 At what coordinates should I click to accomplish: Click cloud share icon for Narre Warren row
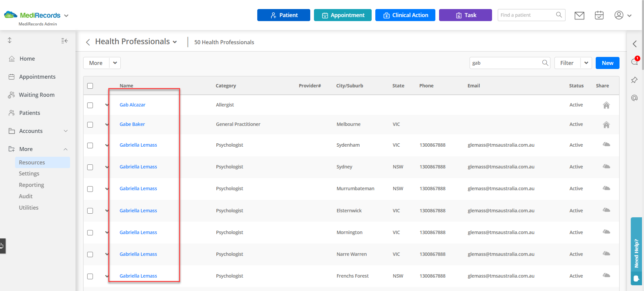point(606,253)
